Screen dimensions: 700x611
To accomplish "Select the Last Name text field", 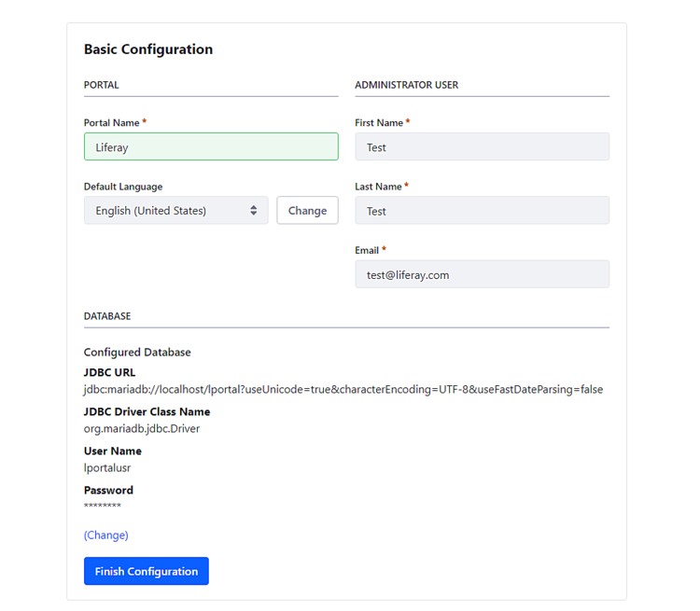I will [x=482, y=211].
